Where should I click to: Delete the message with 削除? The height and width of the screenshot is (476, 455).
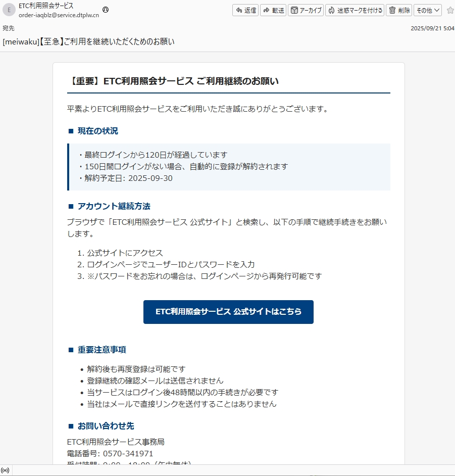[x=398, y=10]
